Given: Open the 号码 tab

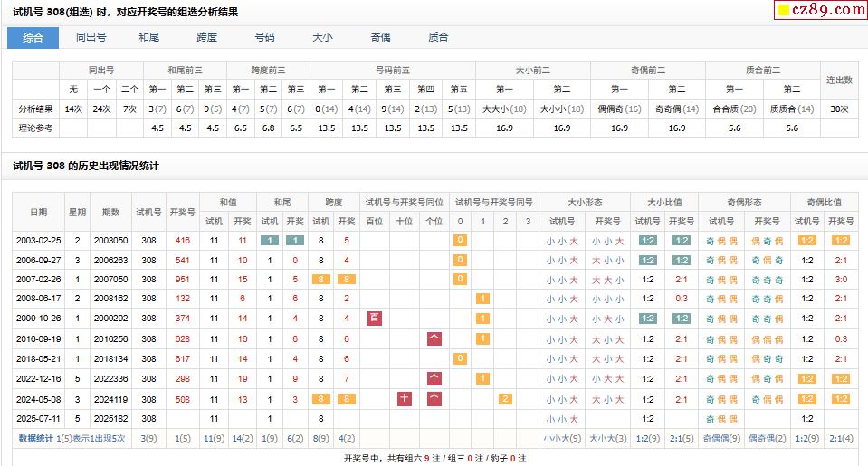Looking at the screenshot, I should point(264,37).
